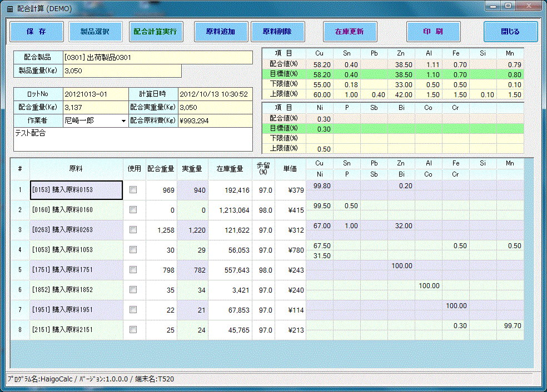Viewport: 547px width, 392px height.
Task: Select row [0160] 購入原料0160
Action: [76, 210]
